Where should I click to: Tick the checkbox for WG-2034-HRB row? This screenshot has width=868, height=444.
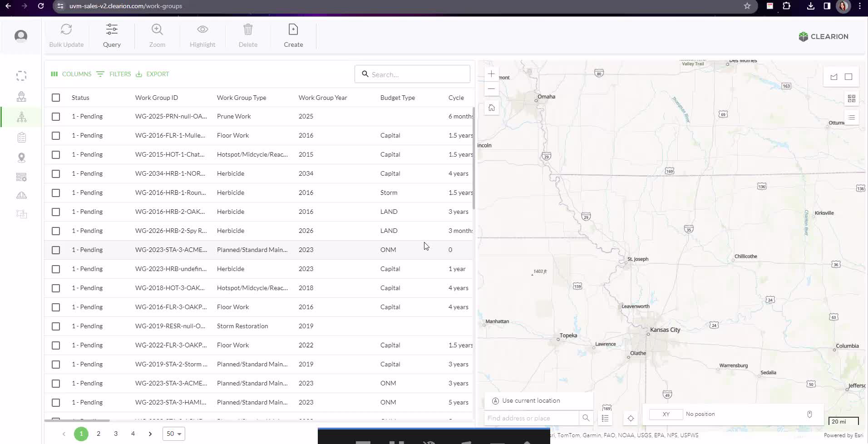click(56, 174)
